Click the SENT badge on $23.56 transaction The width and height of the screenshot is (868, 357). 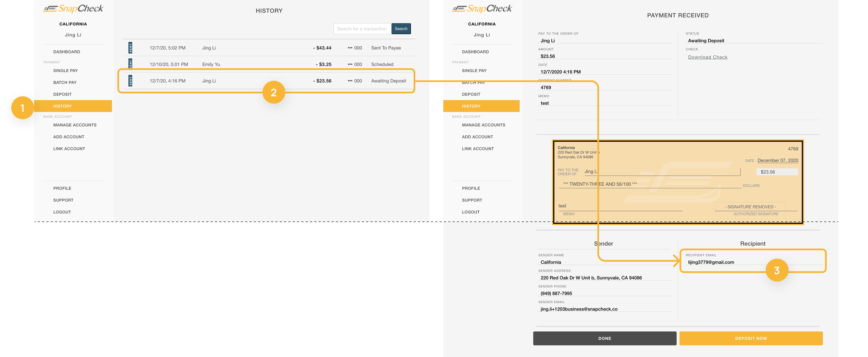pyautogui.click(x=130, y=81)
